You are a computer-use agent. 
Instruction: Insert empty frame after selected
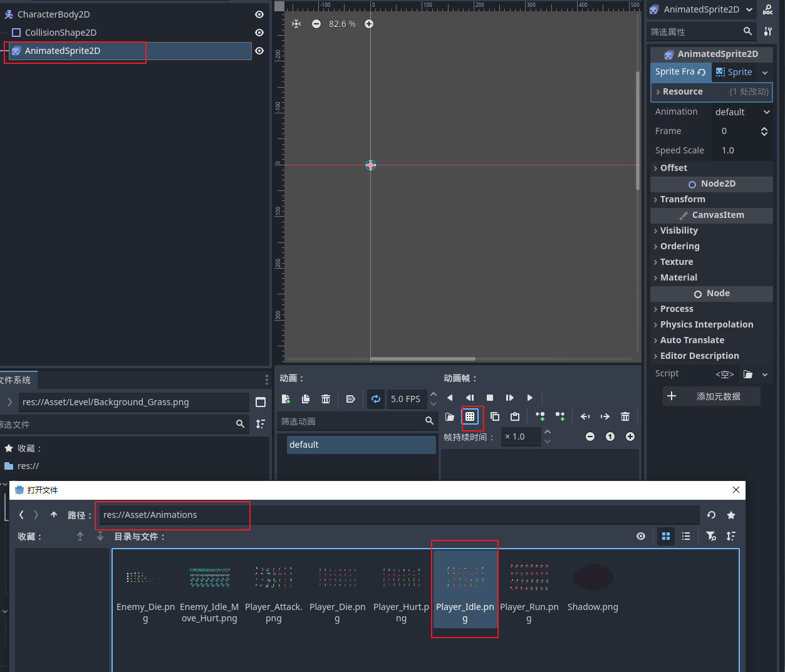point(560,416)
